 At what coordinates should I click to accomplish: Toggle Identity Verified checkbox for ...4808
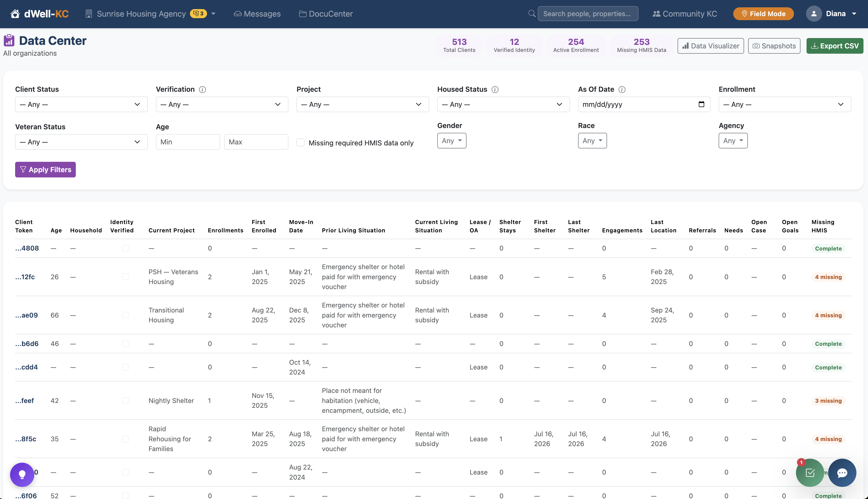point(125,248)
